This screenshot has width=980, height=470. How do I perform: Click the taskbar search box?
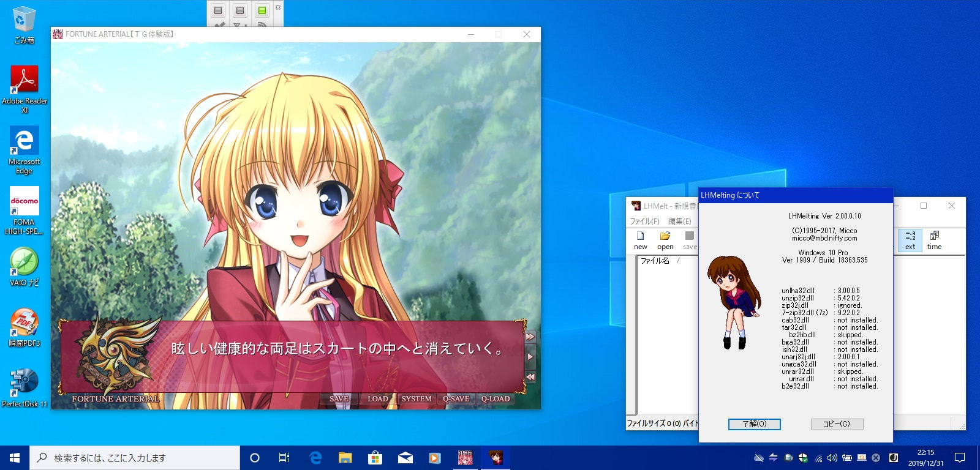[x=135, y=458]
